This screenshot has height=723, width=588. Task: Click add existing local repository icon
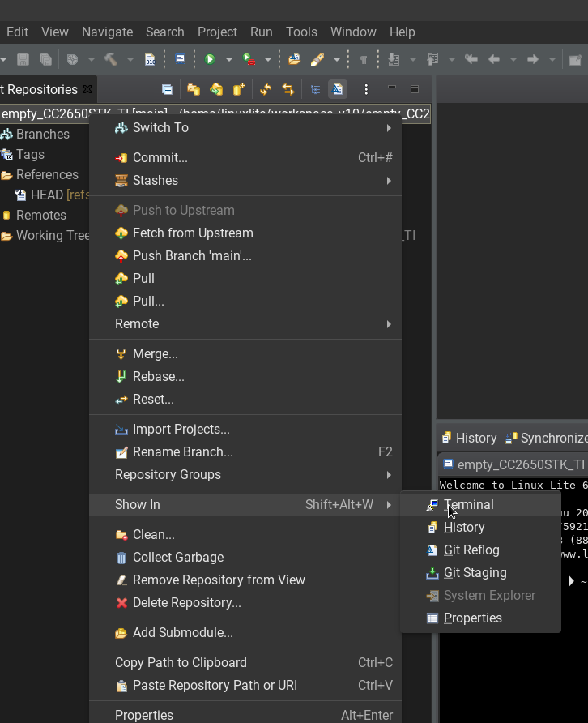[x=194, y=89]
